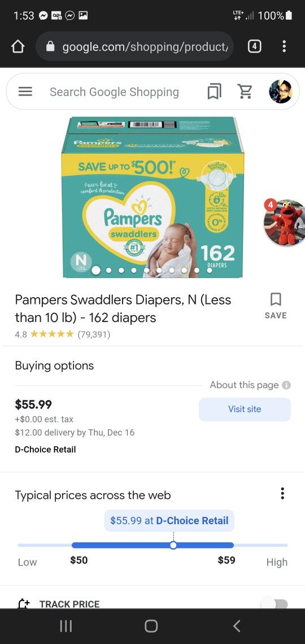Tap the Visit site button
The image size is (305, 644).
tap(245, 409)
